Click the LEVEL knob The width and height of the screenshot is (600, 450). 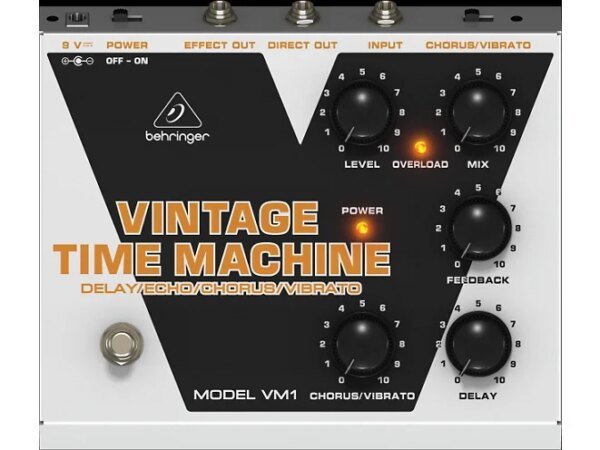(x=362, y=112)
